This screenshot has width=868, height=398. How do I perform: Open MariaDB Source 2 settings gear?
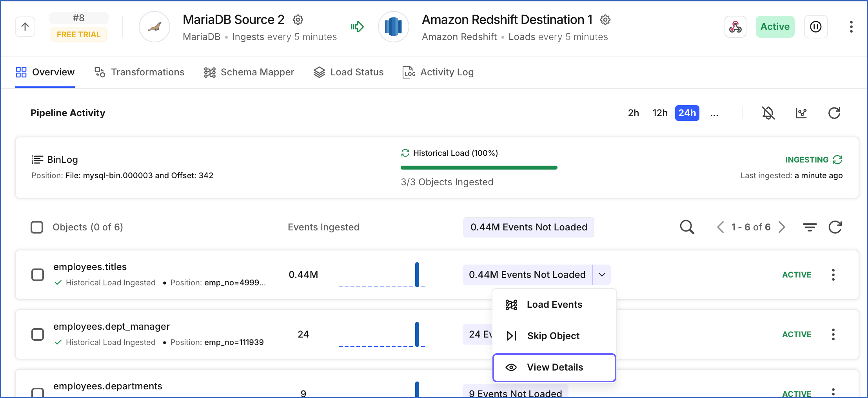point(298,20)
